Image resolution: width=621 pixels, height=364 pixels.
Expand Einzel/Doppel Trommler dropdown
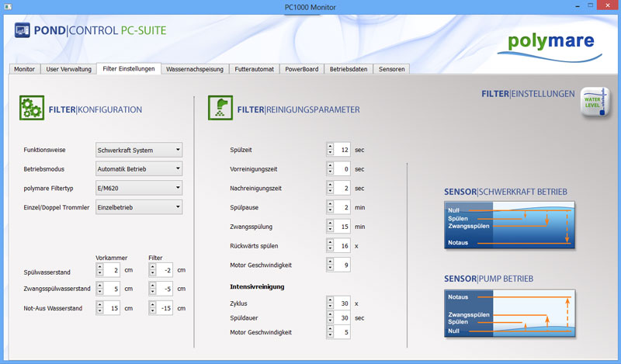pyautogui.click(x=139, y=206)
